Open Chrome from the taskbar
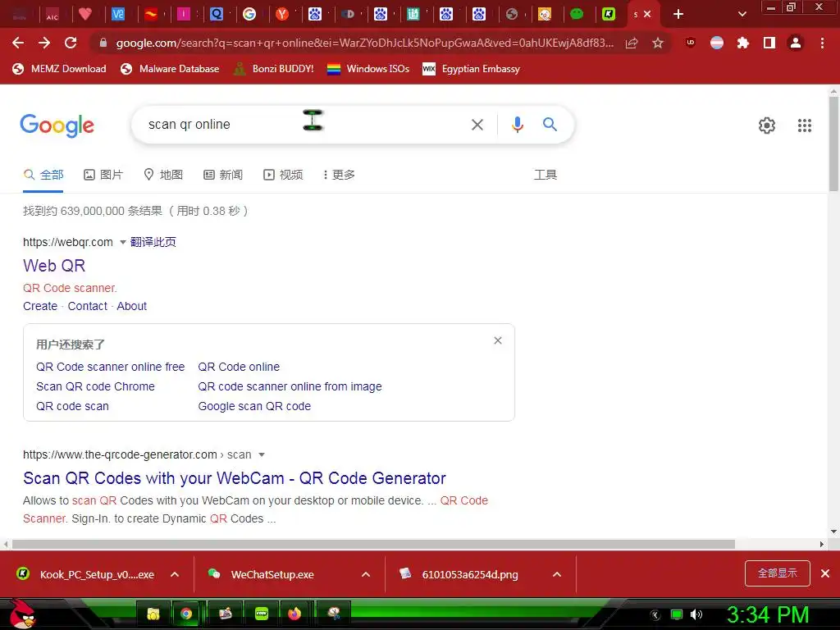Image resolution: width=840 pixels, height=630 pixels. (186, 614)
